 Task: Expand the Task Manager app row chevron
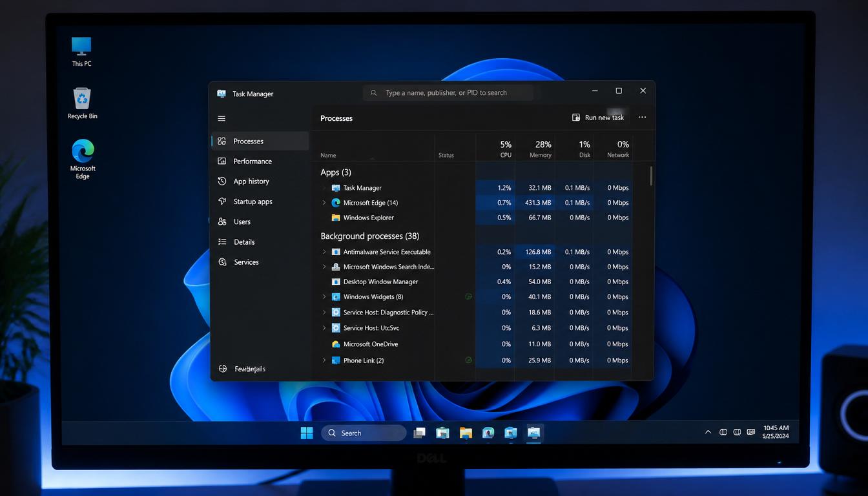[x=324, y=188]
